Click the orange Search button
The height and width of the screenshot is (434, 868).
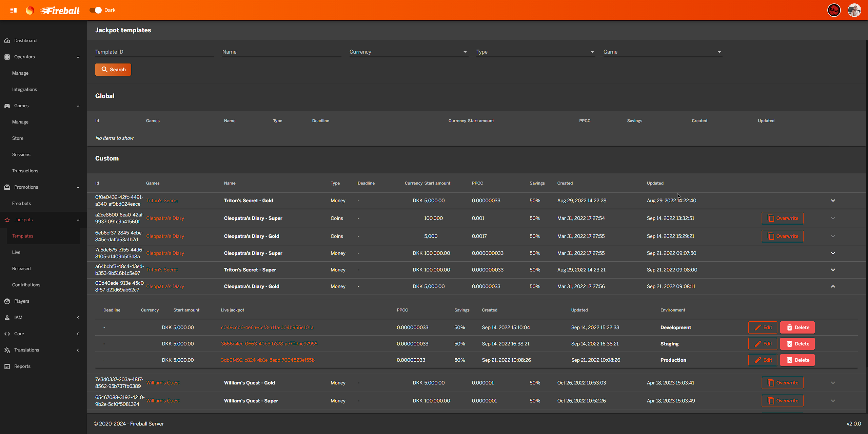click(113, 70)
